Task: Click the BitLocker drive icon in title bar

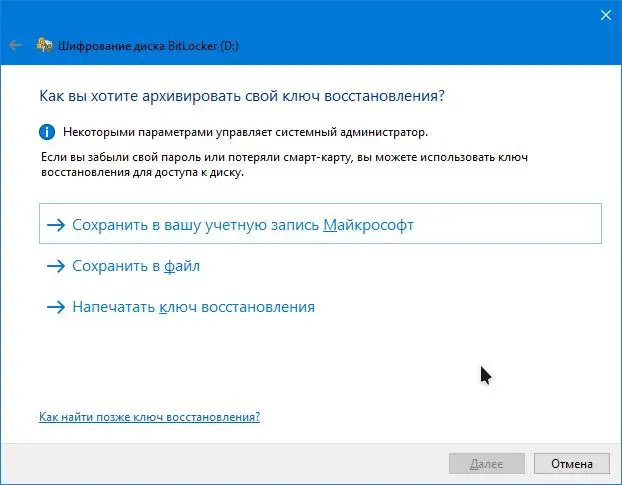Action: 44,45
